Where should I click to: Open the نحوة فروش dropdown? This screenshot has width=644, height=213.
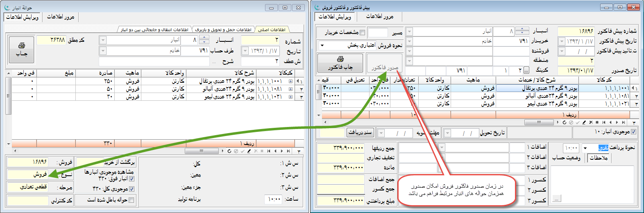point(322,45)
